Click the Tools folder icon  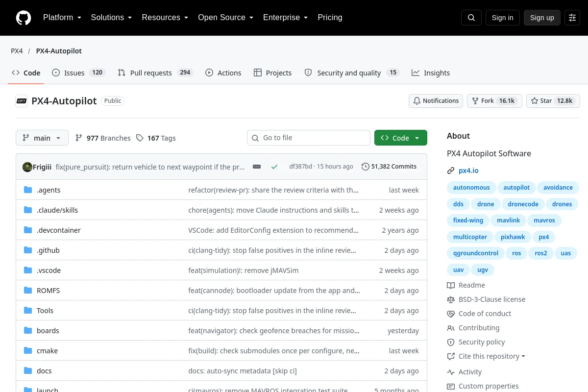pos(28,311)
